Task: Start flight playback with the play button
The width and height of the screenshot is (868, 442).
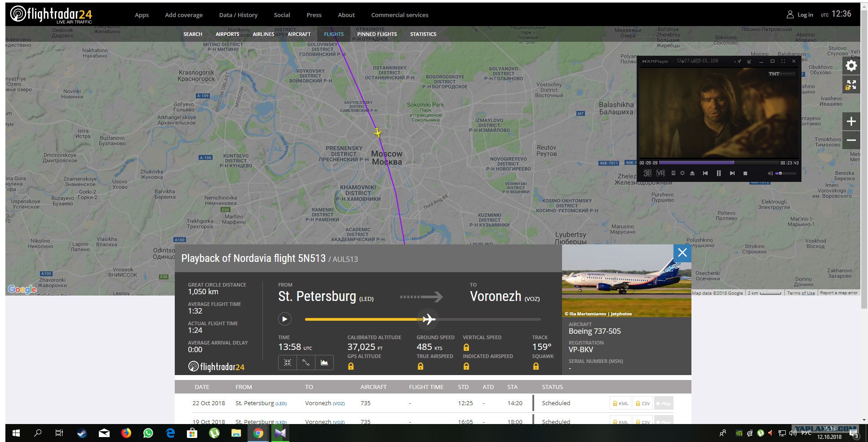Action: pyautogui.click(x=284, y=319)
